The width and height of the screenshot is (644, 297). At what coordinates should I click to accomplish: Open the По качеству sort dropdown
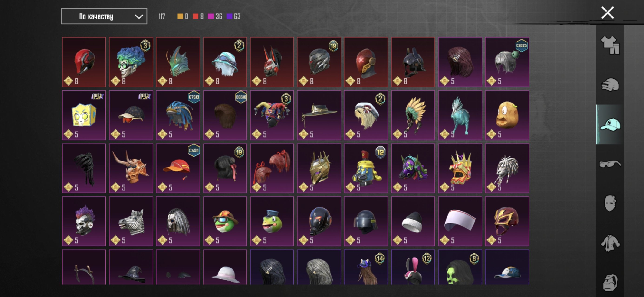pos(104,16)
